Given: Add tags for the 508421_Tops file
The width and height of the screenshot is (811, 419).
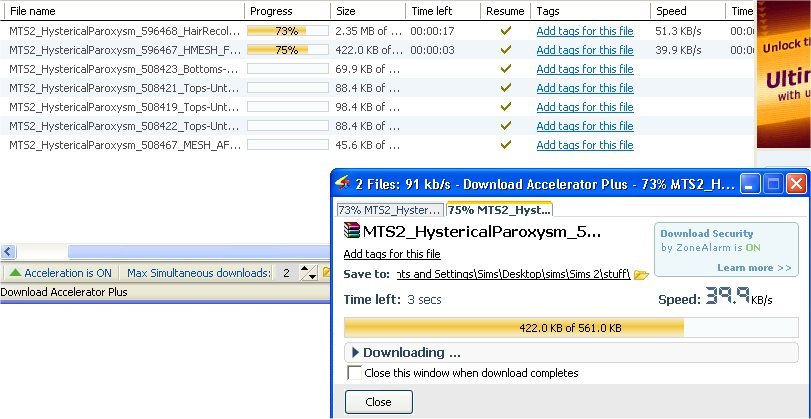Looking at the screenshot, I should point(585,88).
